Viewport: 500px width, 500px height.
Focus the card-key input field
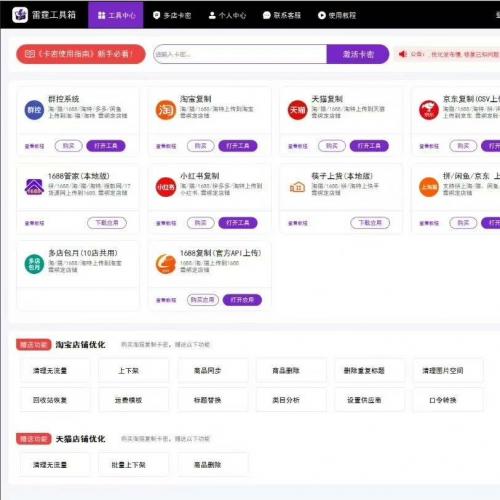tap(240, 54)
